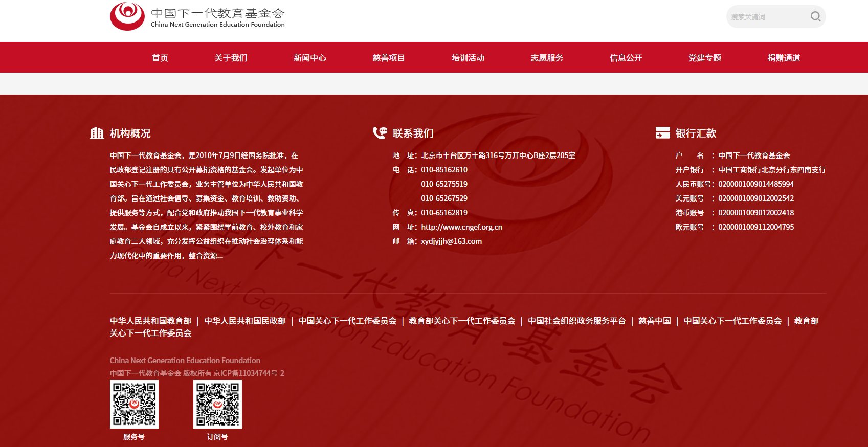This screenshot has width=868, height=447.
Task: Go to the 首页 menu item
Action: tap(160, 58)
